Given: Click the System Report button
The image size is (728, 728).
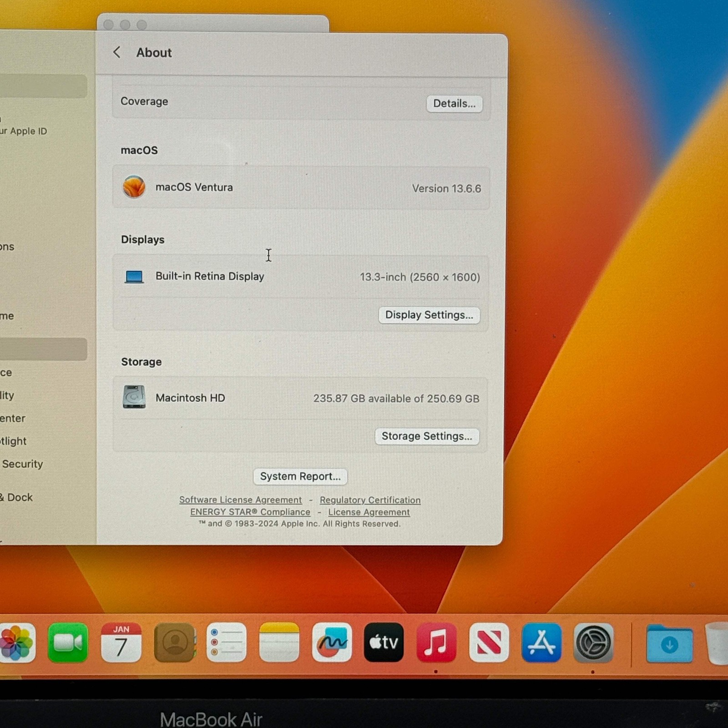Looking at the screenshot, I should coord(300,476).
